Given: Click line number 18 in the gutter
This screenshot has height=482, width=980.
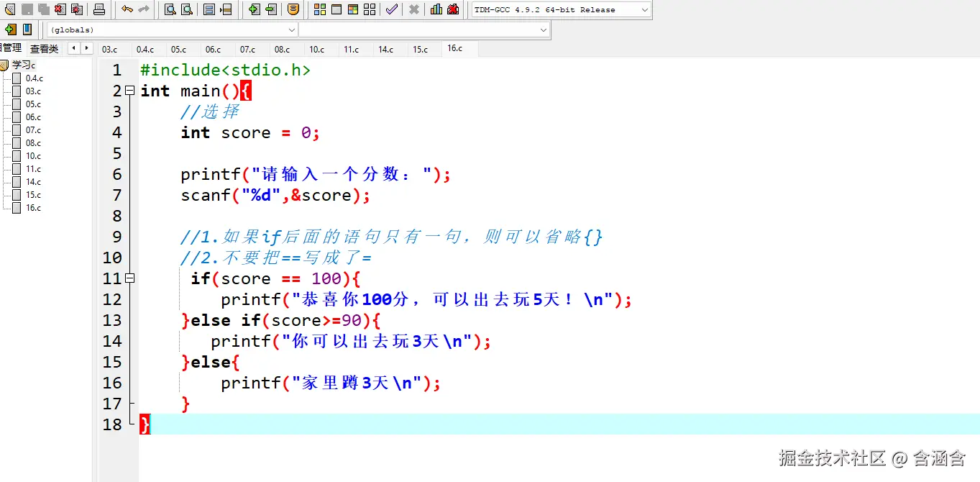Looking at the screenshot, I should pyautogui.click(x=112, y=424).
